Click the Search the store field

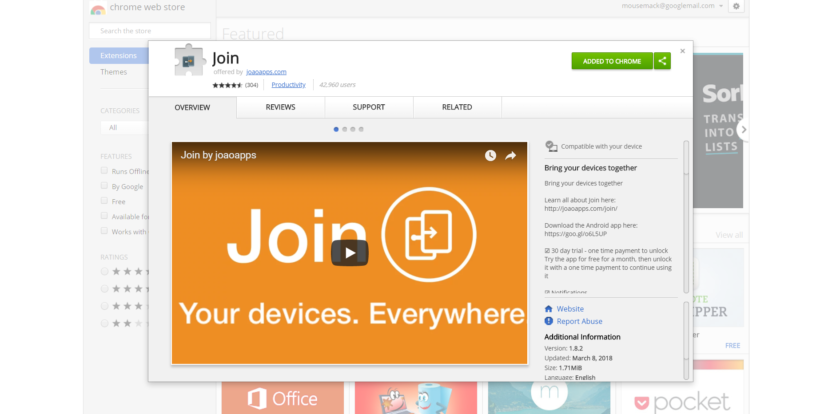point(149,31)
